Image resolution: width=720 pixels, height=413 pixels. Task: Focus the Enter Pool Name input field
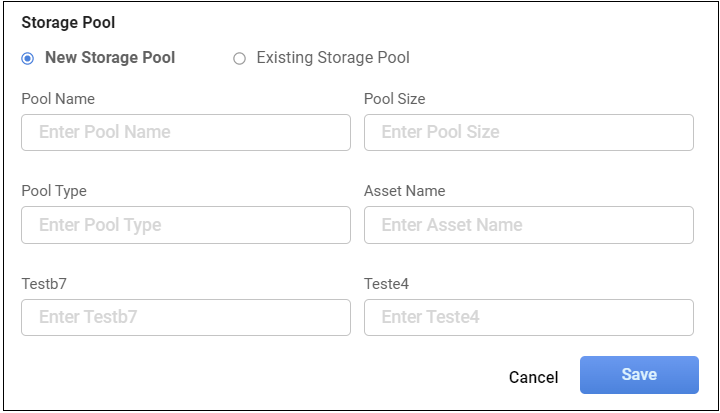pos(186,132)
